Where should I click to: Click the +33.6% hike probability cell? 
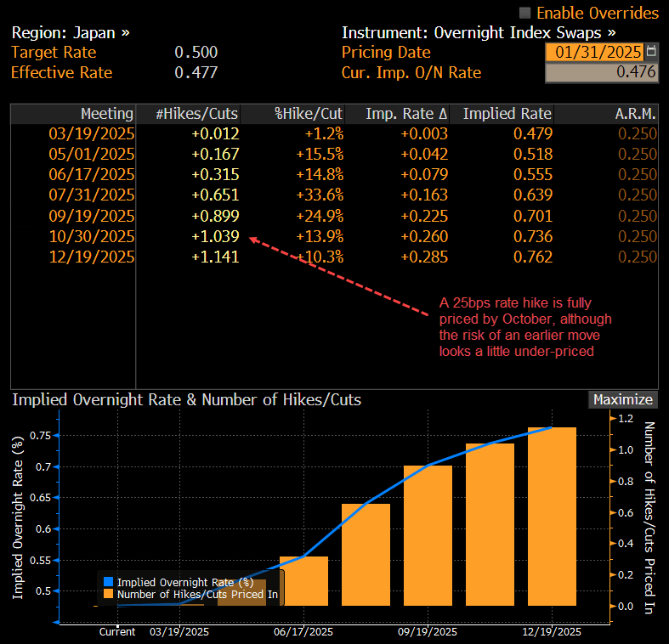(x=320, y=195)
